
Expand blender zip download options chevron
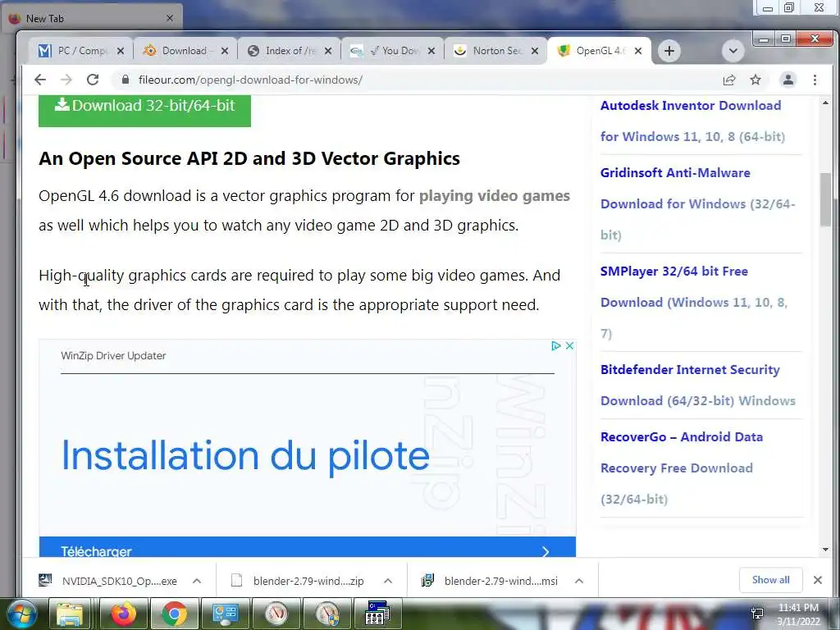pyautogui.click(x=388, y=581)
